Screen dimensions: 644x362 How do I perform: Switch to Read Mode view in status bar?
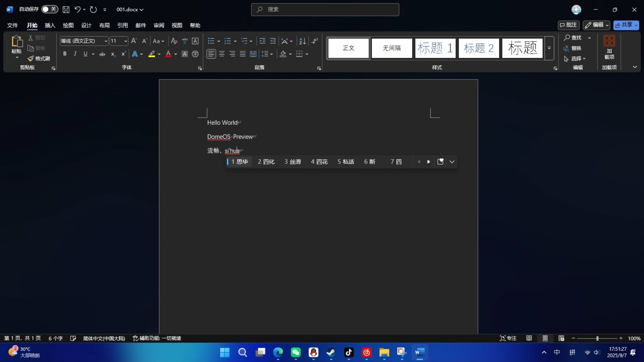[x=529, y=338]
